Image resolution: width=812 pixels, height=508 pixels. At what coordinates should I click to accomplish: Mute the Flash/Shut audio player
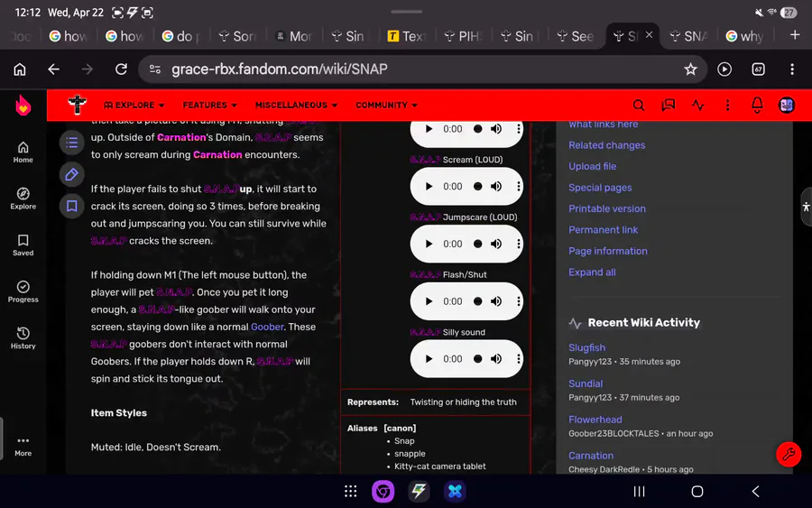pos(496,301)
